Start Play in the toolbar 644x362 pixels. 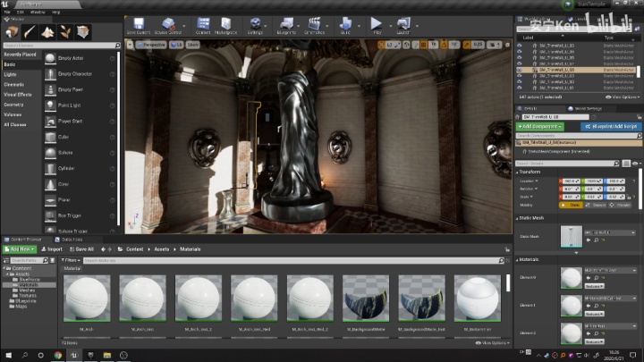pyautogui.click(x=377, y=23)
